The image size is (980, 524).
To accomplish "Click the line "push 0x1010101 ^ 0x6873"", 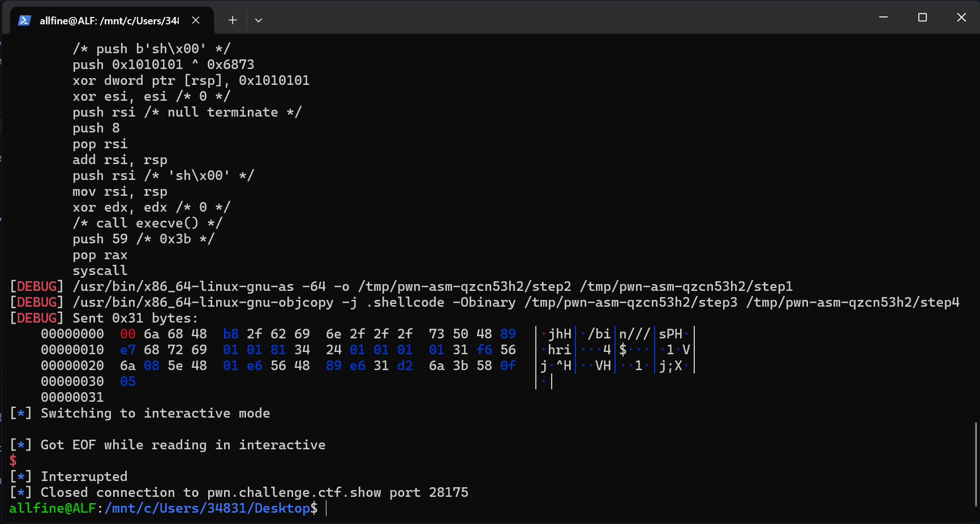I will click(164, 65).
